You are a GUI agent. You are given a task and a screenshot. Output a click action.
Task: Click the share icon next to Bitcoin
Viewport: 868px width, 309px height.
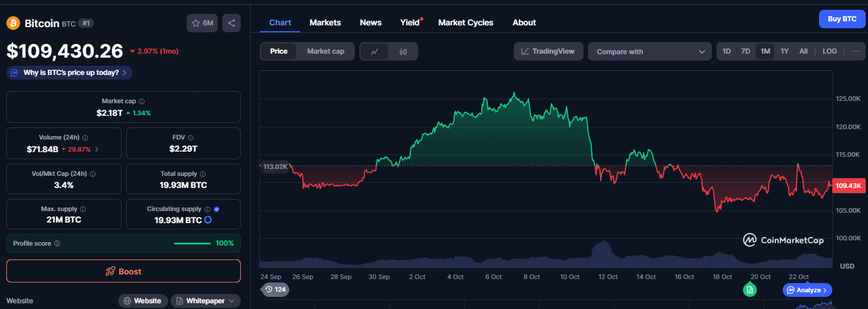click(231, 23)
